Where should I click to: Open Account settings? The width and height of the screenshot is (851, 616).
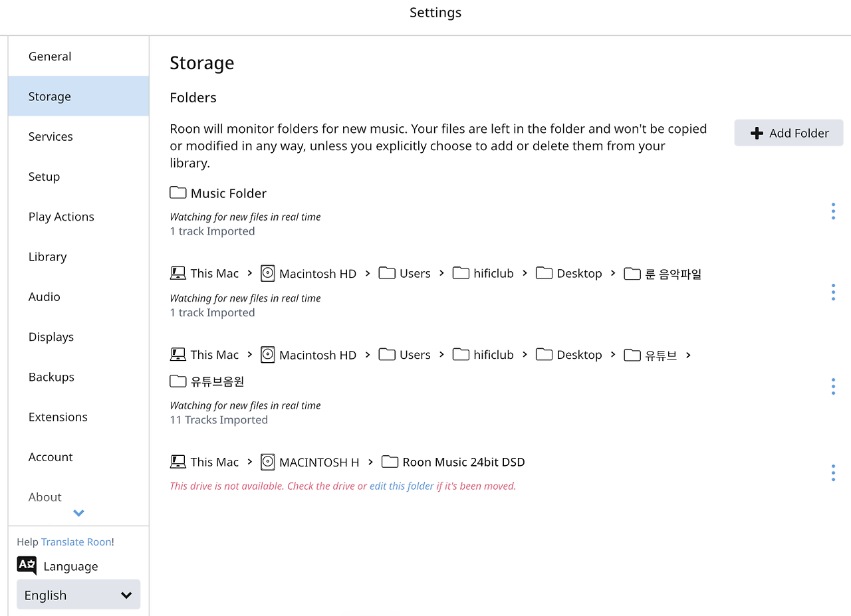point(78,457)
